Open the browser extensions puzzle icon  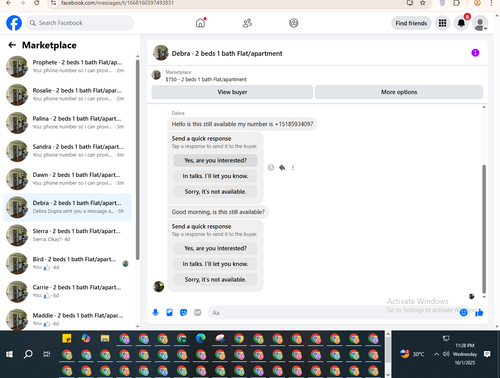pos(456,3)
